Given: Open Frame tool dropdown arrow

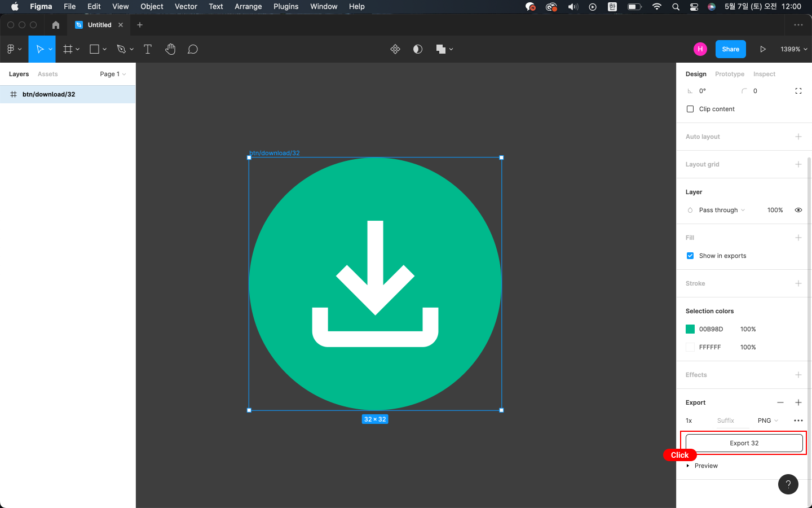Looking at the screenshot, I should (78, 50).
